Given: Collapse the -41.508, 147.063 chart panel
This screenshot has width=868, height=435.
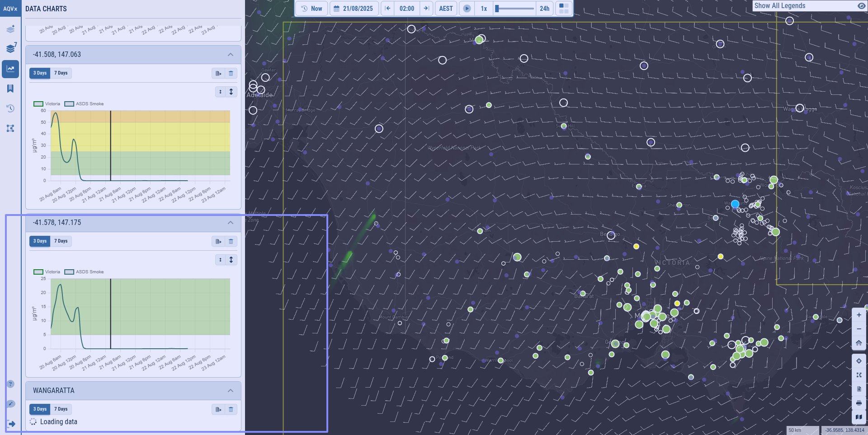Looking at the screenshot, I should pos(231,55).
